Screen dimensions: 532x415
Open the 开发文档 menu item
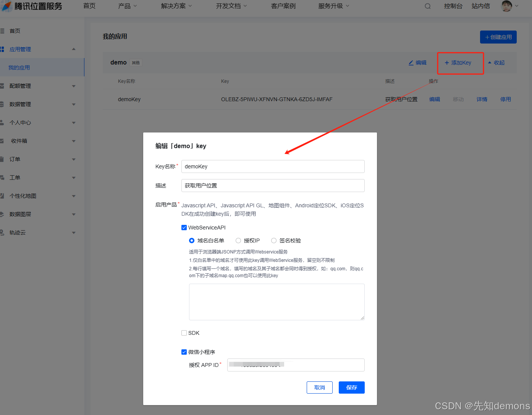[228, 6]
